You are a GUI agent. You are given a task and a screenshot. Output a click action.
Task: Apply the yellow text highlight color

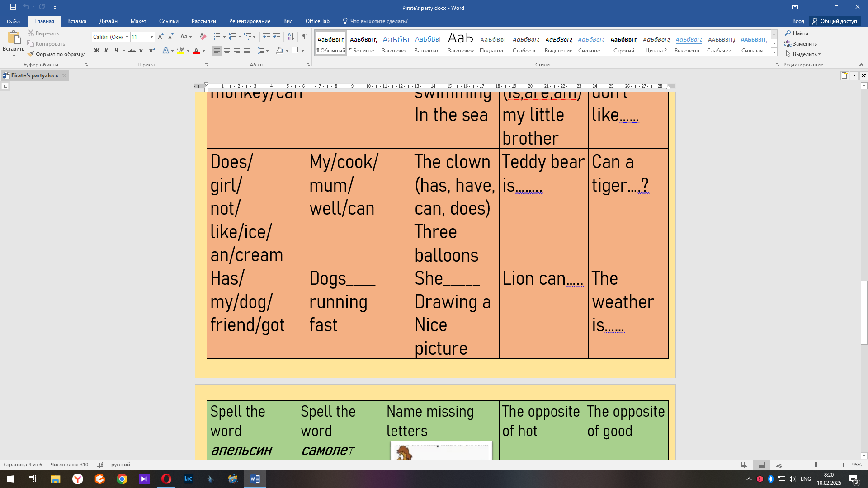(181, 51)
